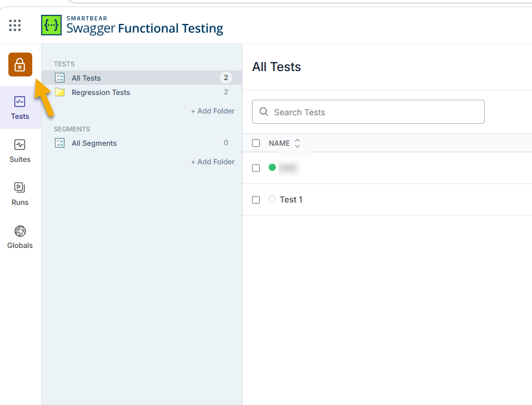532x405 pixels.
Task: Open the Suites sidebar section
Action: click(x=20, y=151)
